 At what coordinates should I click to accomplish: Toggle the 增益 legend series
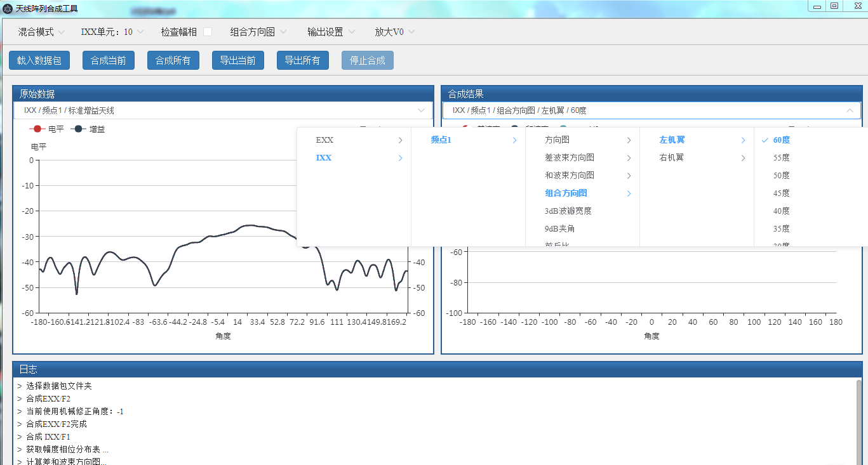point(88,129)
